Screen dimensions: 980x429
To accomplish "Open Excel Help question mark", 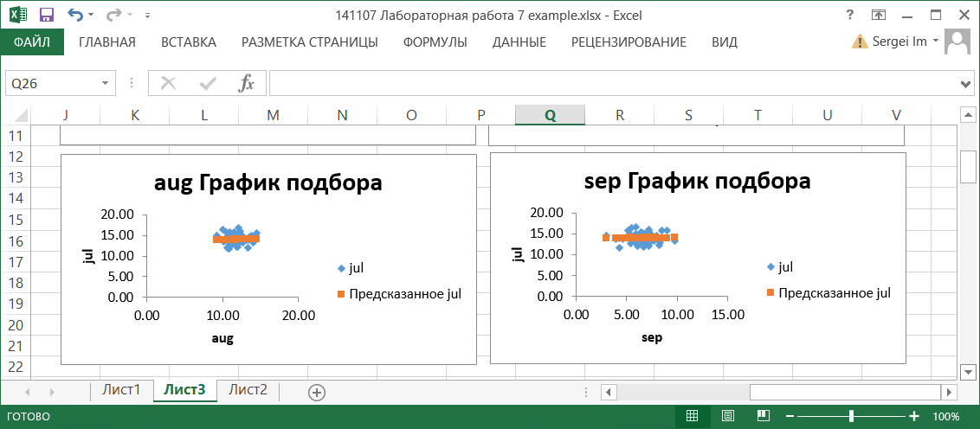I will pyautogui.click(x=849, y=15).
